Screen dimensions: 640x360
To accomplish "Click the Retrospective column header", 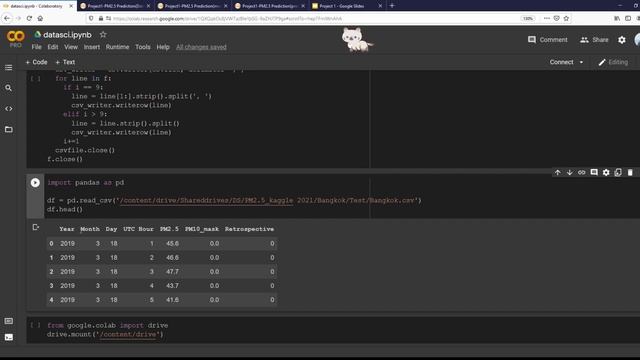I will point(249,229).
